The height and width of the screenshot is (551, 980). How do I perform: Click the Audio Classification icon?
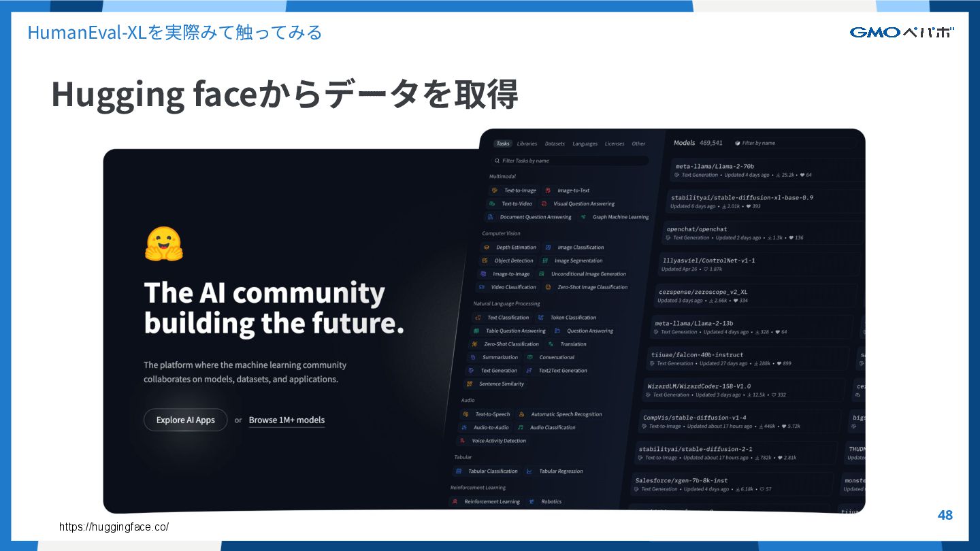[x=520, y=428]
